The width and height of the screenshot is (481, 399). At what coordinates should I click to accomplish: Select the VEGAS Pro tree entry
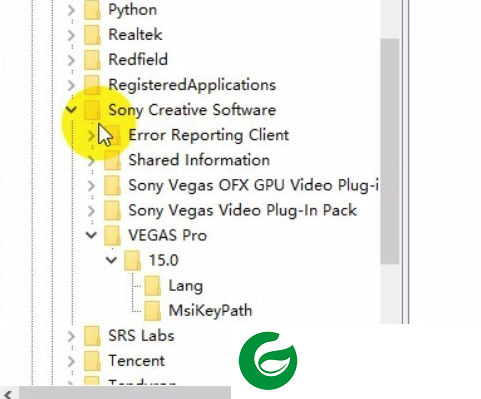[x=167, y=235]
